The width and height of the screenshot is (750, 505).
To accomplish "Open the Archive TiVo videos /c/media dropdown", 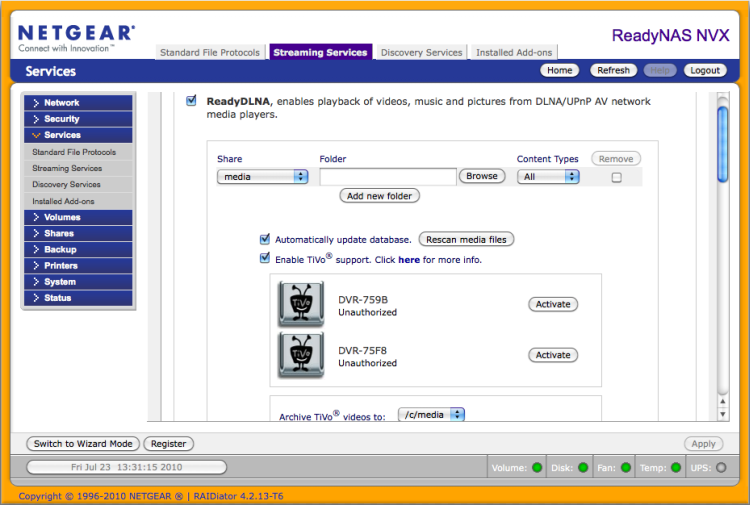I will click(431, 415).
